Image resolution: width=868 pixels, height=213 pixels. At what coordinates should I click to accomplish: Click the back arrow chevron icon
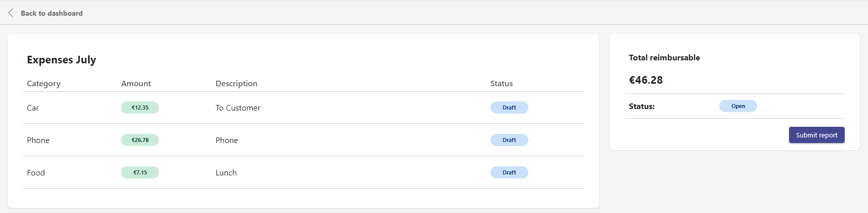point(11,13)
